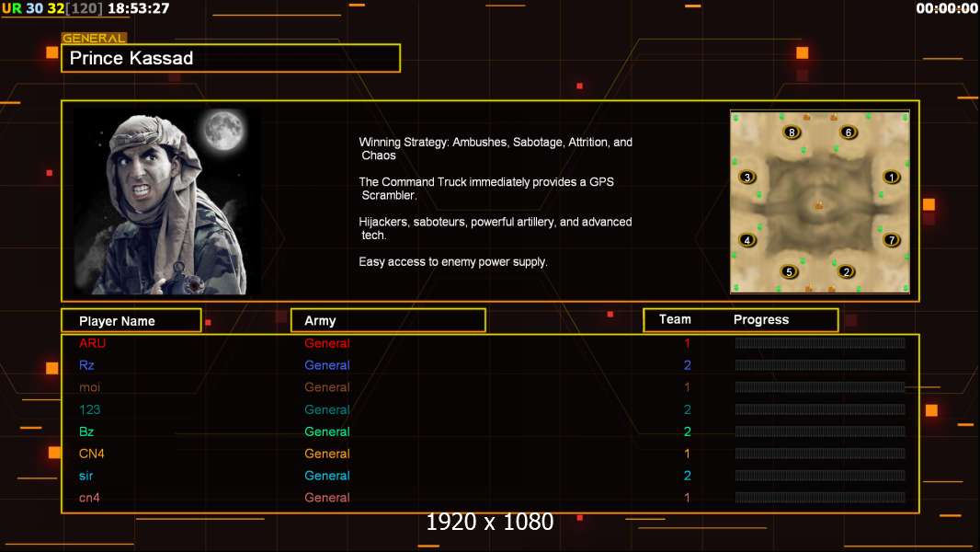Screen dimensions: 980x552
Task: Click the General army entry for Rz
Action: pyautogui.click(x=327, y=365)
